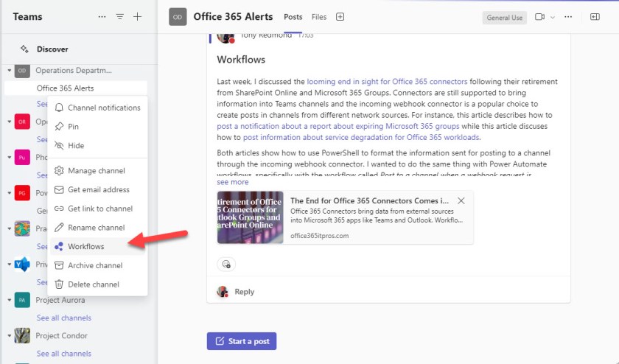619x364 pixels.
Task: Select Delete channel
Action: [97, 284]
